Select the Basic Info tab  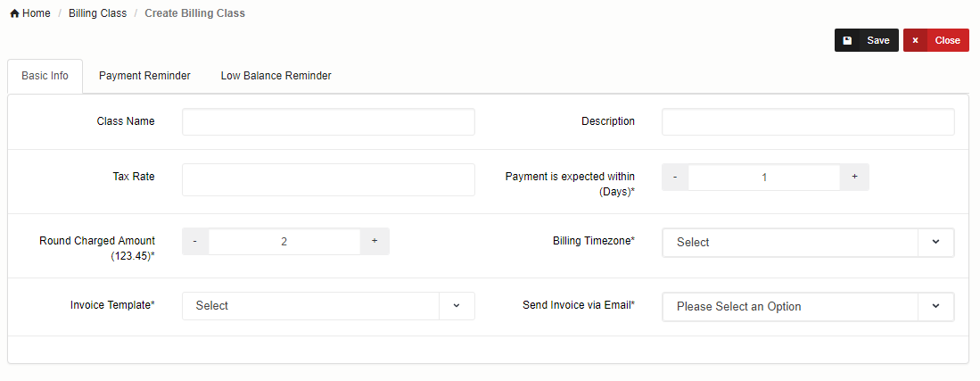tap(45, 76)
